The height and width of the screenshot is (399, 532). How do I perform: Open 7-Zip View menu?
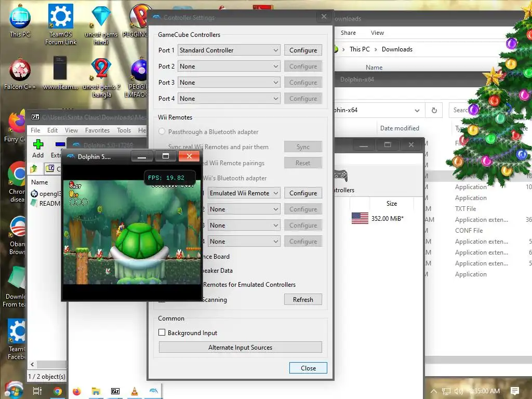71,130
